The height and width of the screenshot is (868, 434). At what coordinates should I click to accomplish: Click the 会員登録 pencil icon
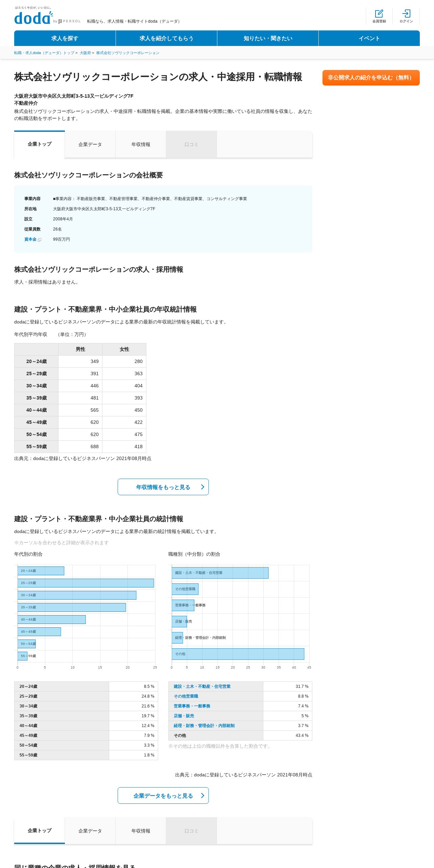[379, 14]
